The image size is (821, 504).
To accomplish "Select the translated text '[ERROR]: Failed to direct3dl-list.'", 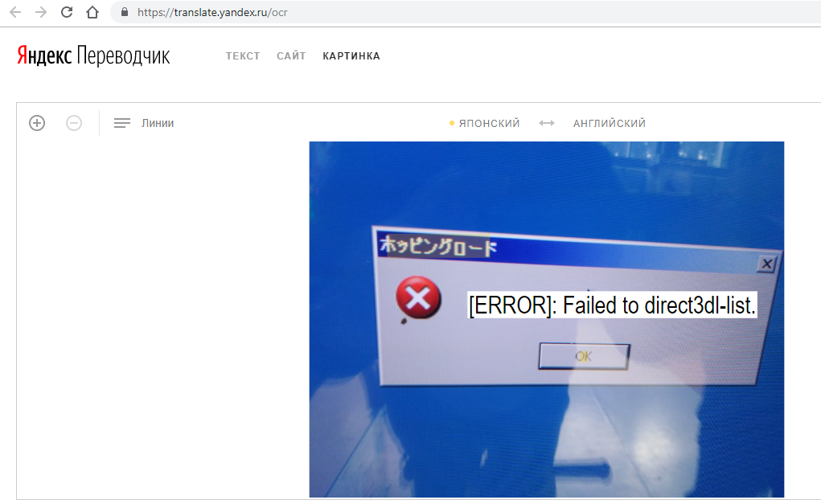I will [612, 305].
